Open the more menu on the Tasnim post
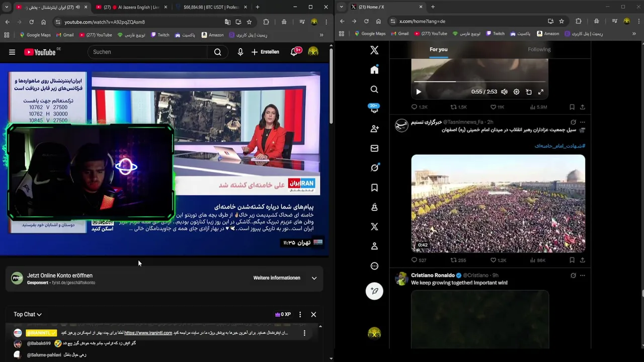This screenshot has height=362, width=644. click(583, 122)
